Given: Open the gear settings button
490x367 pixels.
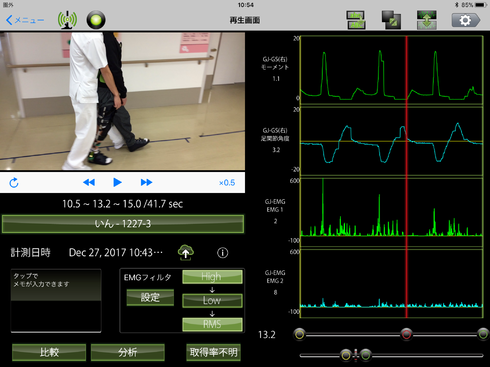Looking at the screenshot, I should 466,20.
